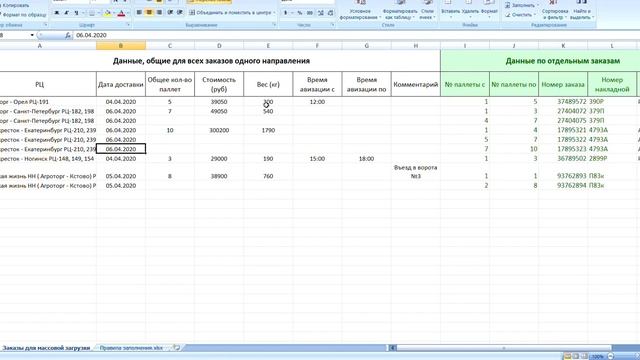Viewport: 640px width, 360px height.
Task: Decrease indent icon
Action: pos(170,13)
